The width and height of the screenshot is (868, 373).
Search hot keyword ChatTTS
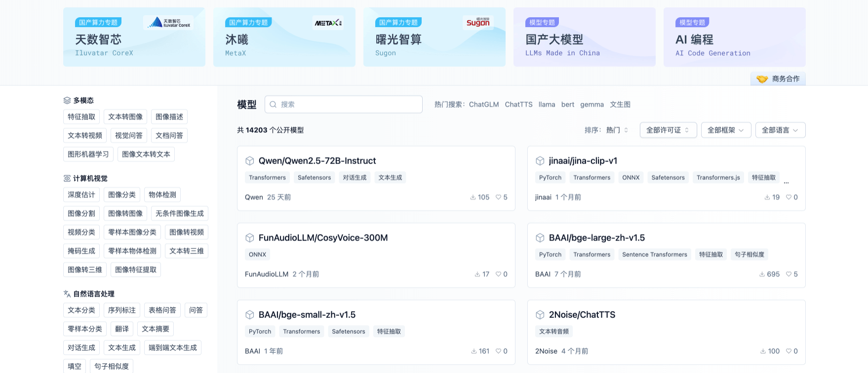click(x=519, y=105)
